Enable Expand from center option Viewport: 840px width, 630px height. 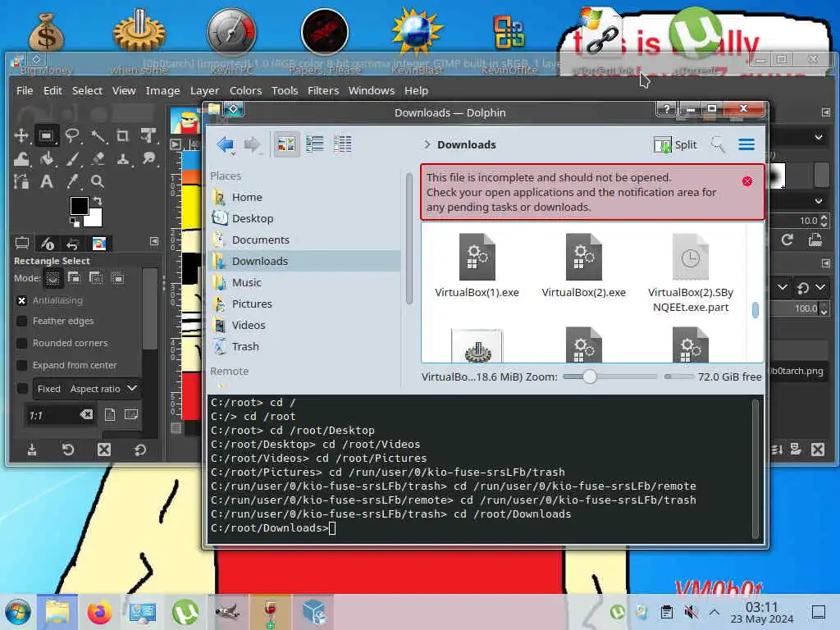tap(22, 365)
